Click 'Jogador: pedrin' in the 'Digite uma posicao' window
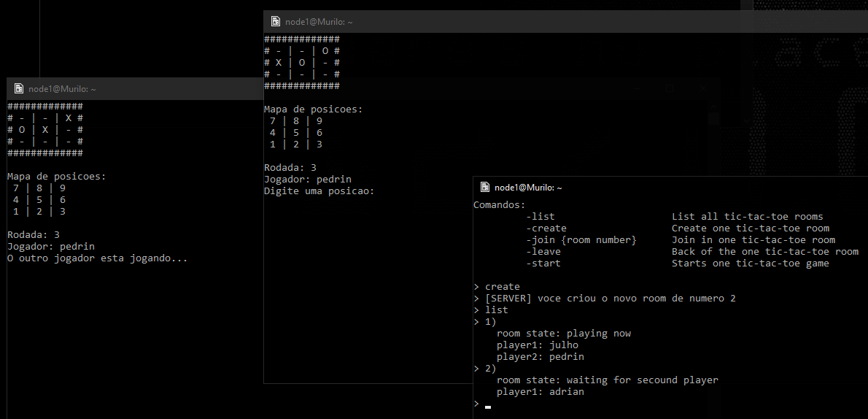This screenshot has height=419, width=868. (x=307, y=180)
